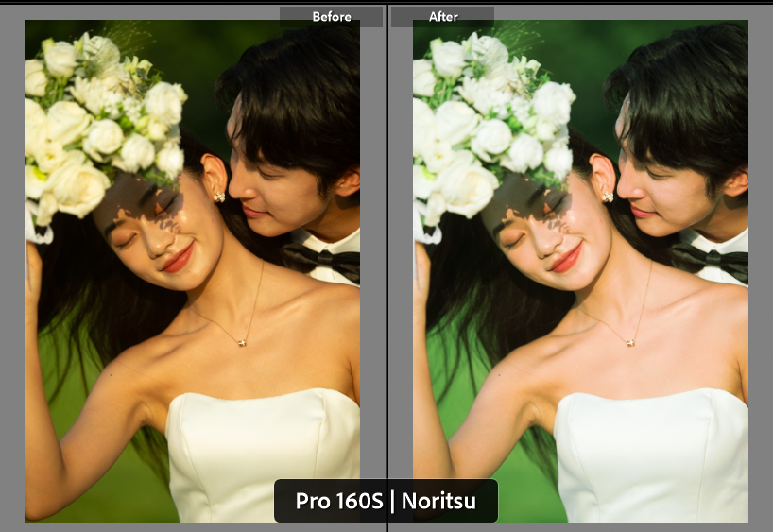
Task: Click the After view label
Action: tap(442, 16)
